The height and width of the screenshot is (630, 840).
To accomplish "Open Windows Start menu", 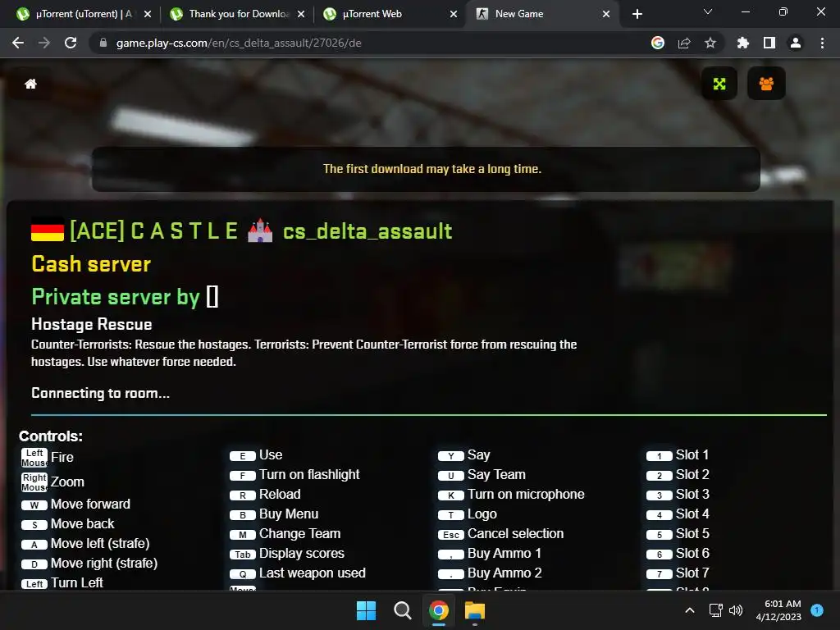I will click(367, 610).
